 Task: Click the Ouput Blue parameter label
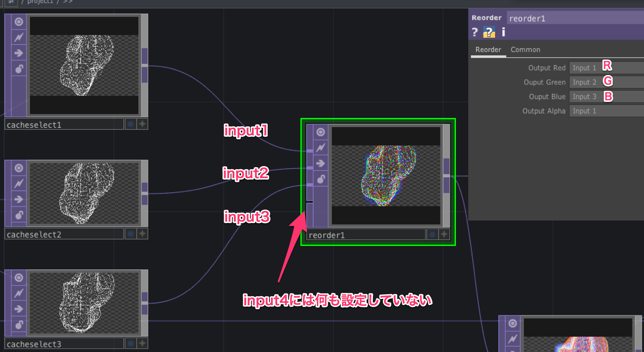coord(547,97)
